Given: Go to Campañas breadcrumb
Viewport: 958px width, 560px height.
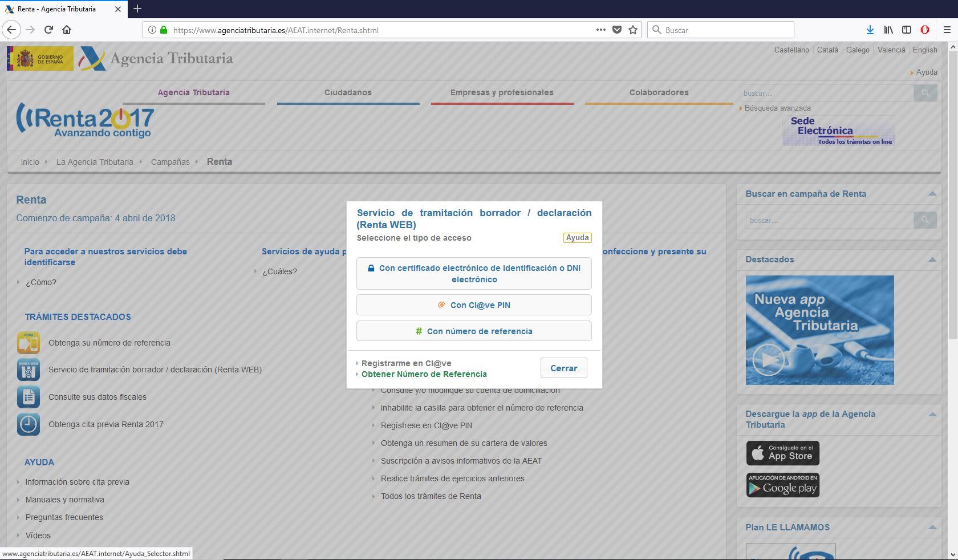Looking at the screenshot, I should (170, 162).
